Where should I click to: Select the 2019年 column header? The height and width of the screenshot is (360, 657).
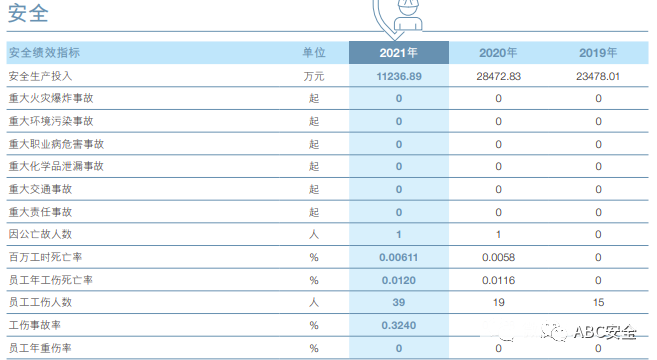pyautogui.click(x=598, y=53)
